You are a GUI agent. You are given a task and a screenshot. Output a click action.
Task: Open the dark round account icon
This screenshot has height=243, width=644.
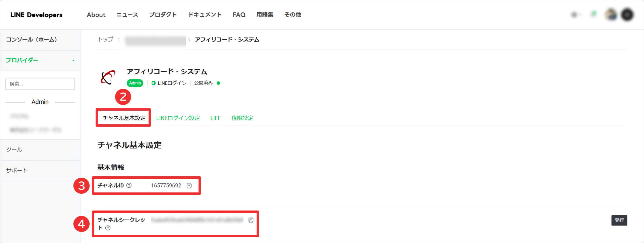(x=627, y=15)
